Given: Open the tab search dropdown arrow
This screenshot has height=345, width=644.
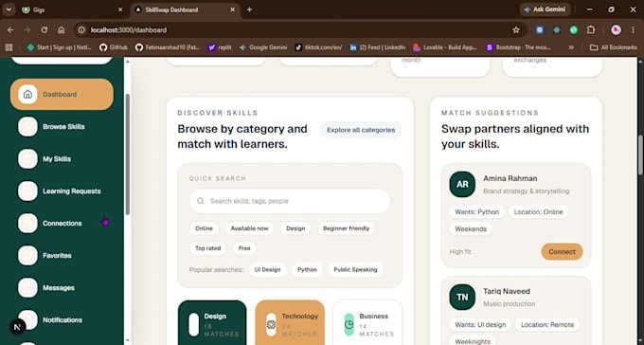Looking at the screenshot, I should (x=9, y=9).
